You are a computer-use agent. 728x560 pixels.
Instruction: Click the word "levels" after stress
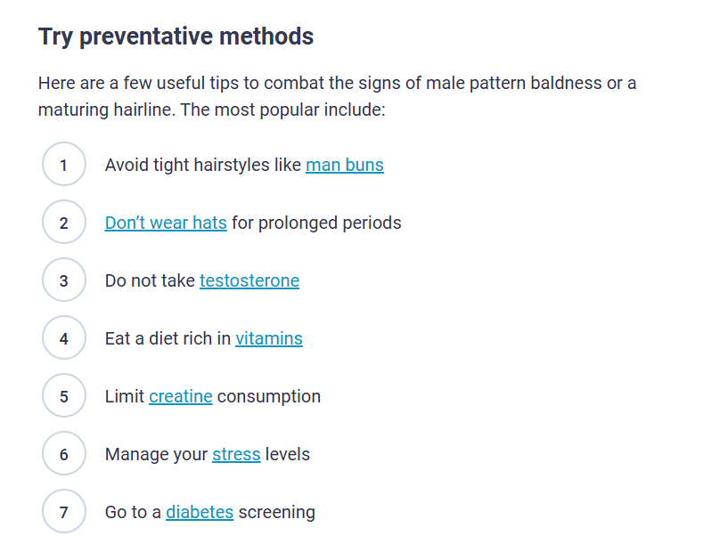pos(287,454)
